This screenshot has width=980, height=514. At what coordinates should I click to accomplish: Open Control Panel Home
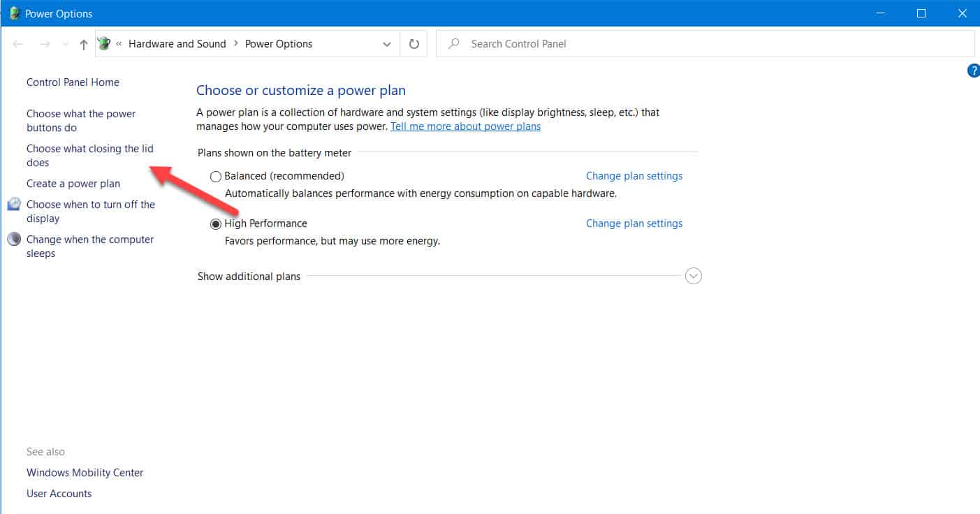[x=73, y=82]
